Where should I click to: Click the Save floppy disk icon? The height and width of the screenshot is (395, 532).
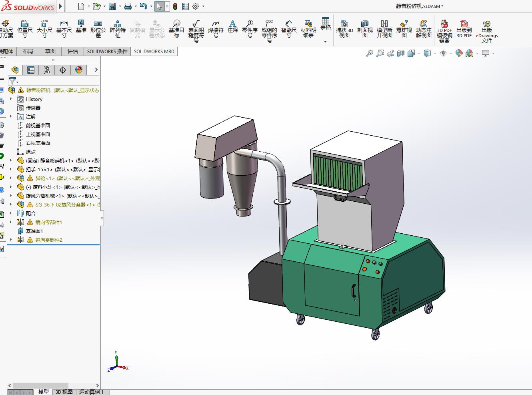[112, 6]
